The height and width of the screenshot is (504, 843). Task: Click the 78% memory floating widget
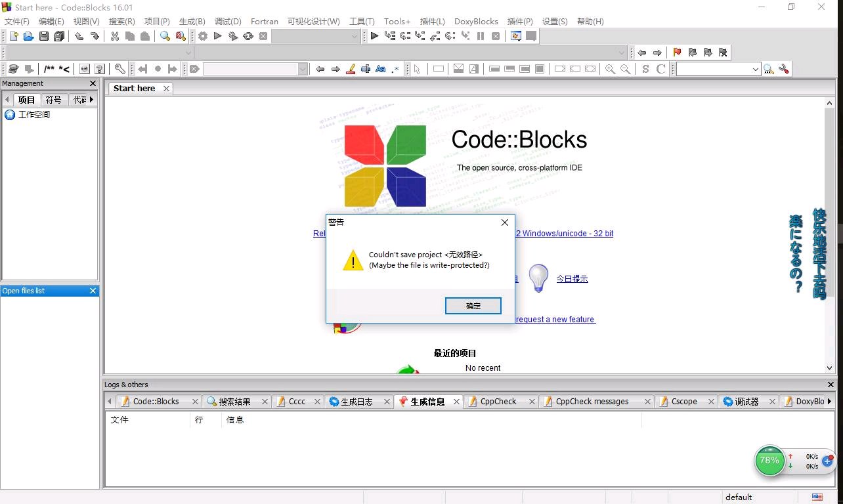[x=769, y=461]
